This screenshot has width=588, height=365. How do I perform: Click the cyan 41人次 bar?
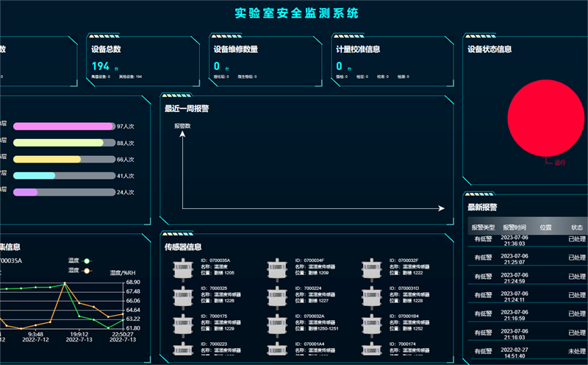[x=35, y=176]
